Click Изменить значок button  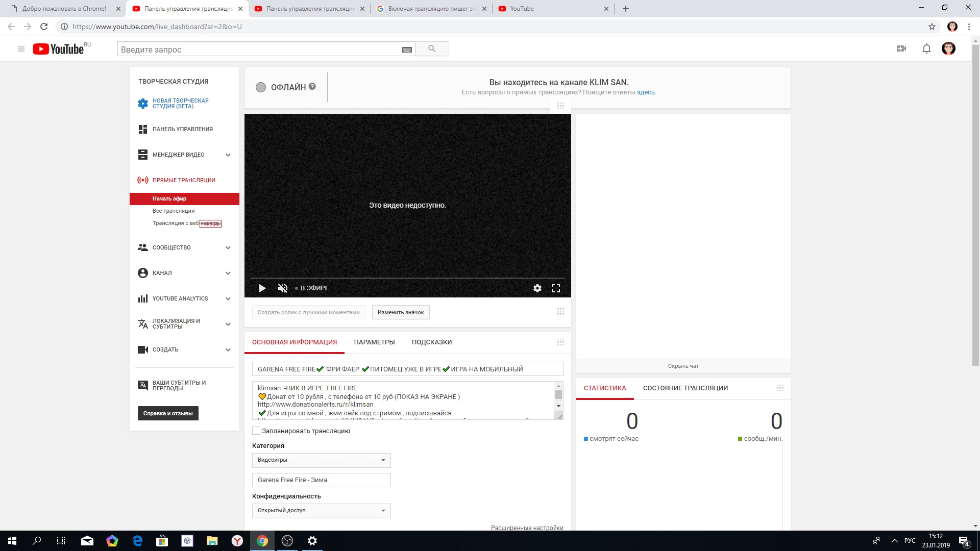click(x=401, y=312)
